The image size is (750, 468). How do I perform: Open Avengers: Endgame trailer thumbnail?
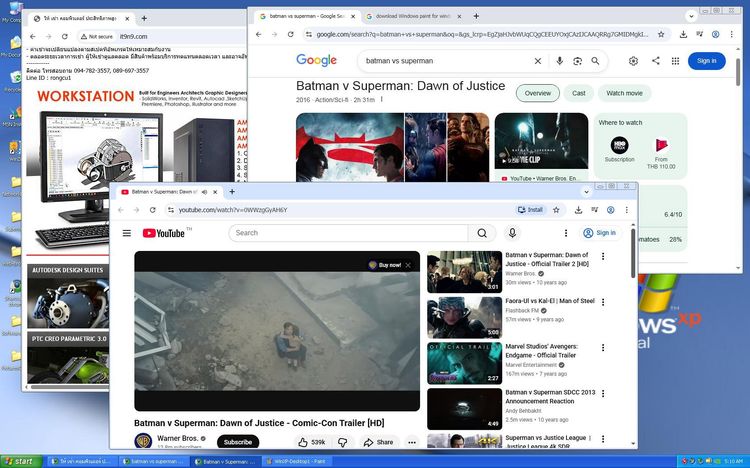pyautogui.click(x=464, y=363)
